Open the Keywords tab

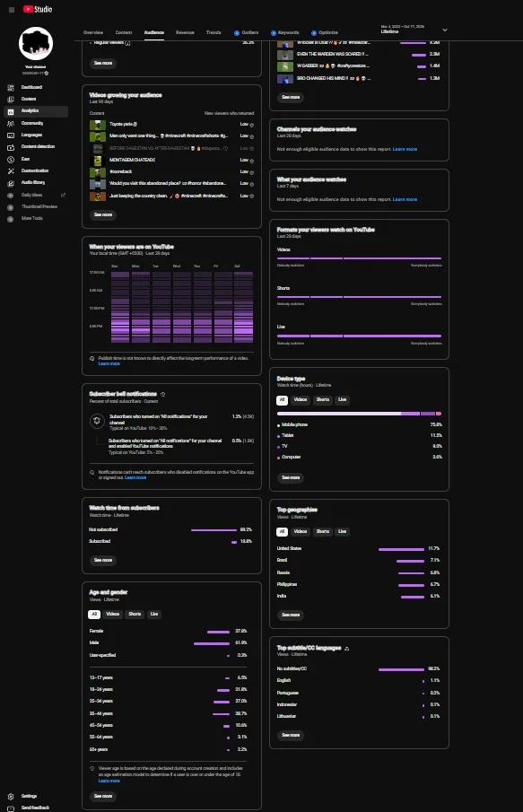point(284,32)
